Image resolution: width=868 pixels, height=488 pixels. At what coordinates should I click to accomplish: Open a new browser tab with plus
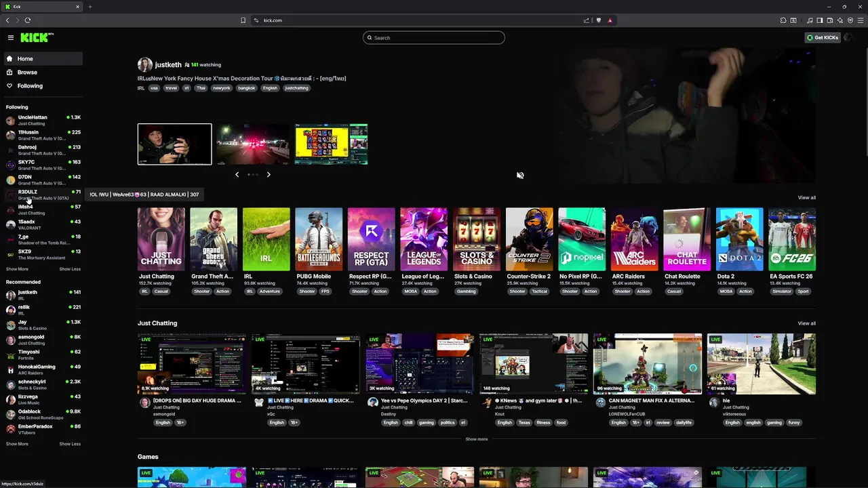tap(90, 7)
